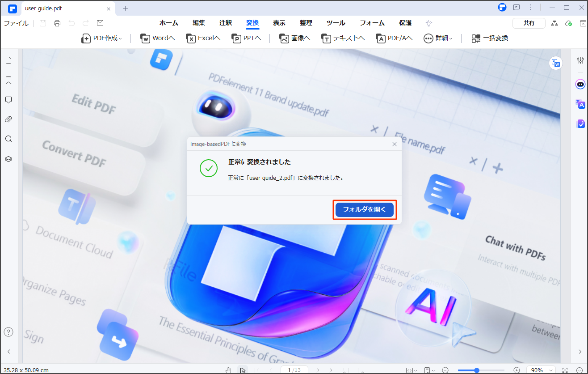This screenshot has height=374, width=588.
Task: Open the feedback message icon in title bar
Action: click(517, 7)
